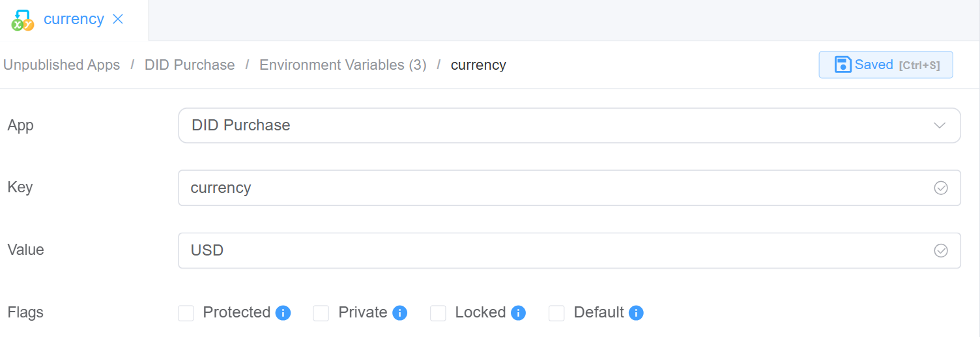Show info for the Locked flag
This screenshot has height=337, width=980.
click(x=518, y=313)
